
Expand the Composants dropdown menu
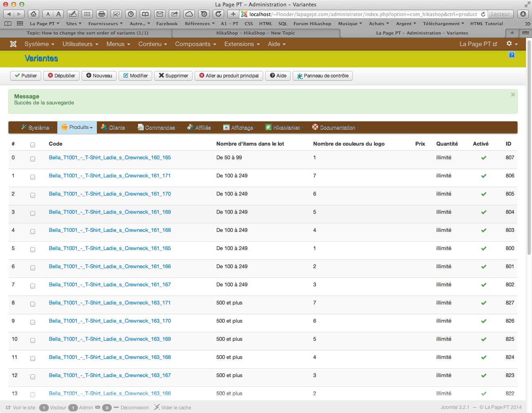pyautogui.click(x=195, y=44)
